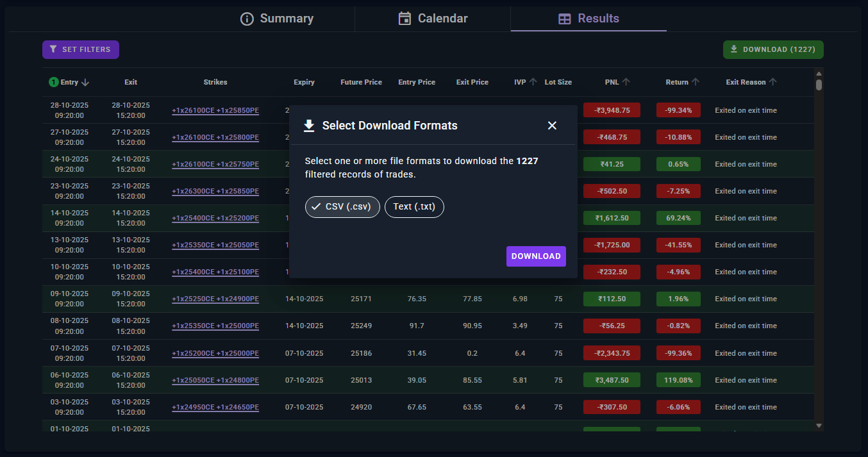868x457 pixels.
Task: Click the green sort badge near Entry
Action: click(x=54, y=82)
